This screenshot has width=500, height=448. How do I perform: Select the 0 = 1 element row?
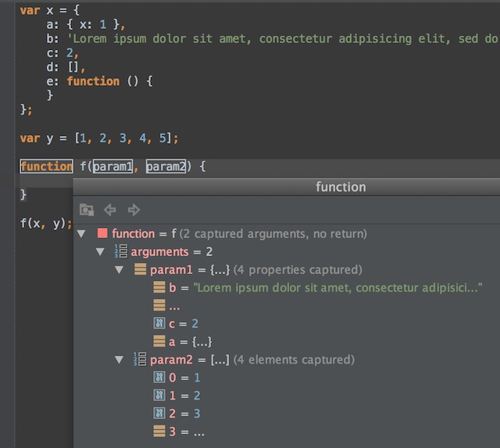pos(184,378)
